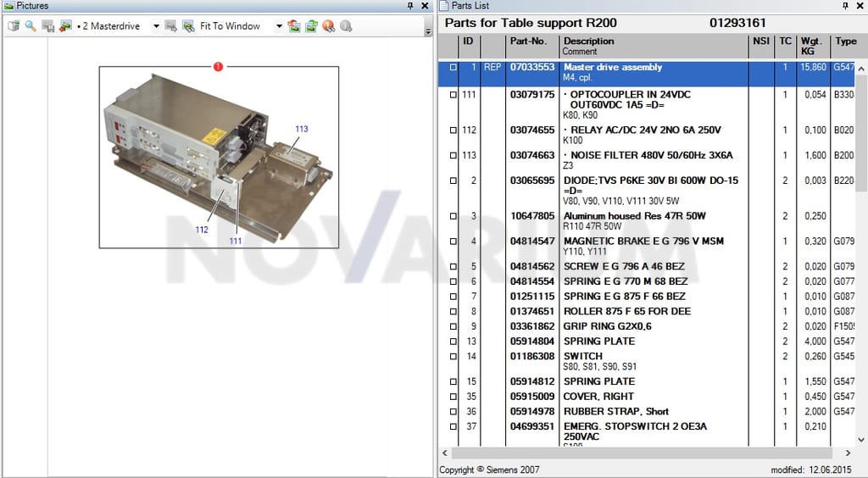Click the grayed save-pictures icon left of the red-arrow picture icon
This screenshot has height=478, width=868.
pyautogui.click(x=48, y=26)
